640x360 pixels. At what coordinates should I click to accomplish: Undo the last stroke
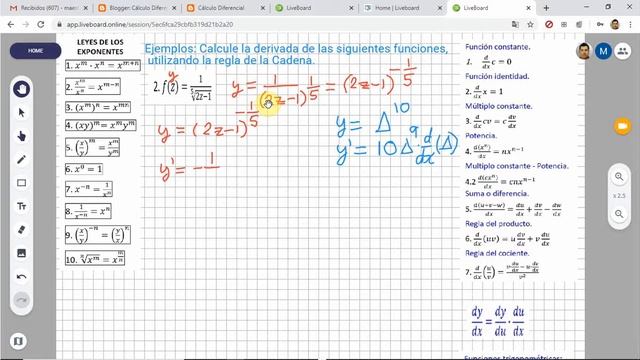point(22,277)
